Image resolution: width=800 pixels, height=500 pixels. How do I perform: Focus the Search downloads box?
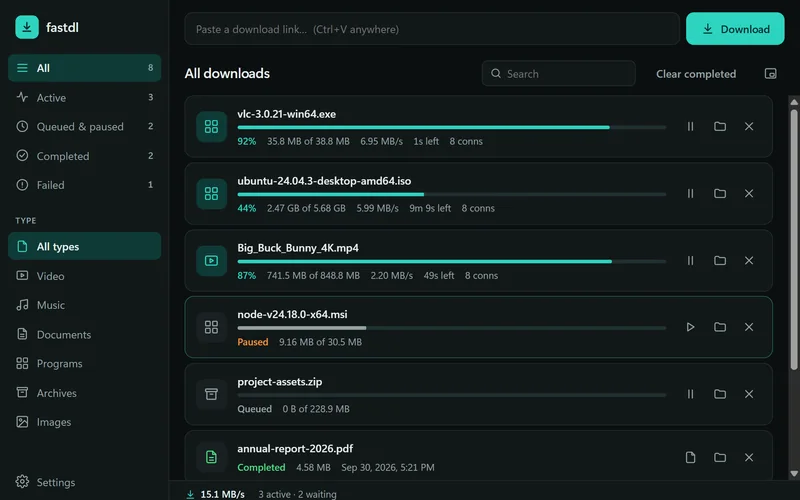pos(559,74)
